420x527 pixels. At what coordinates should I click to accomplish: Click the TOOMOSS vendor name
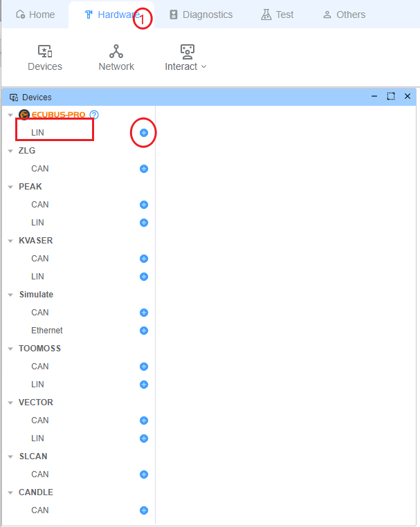(39, 349)
